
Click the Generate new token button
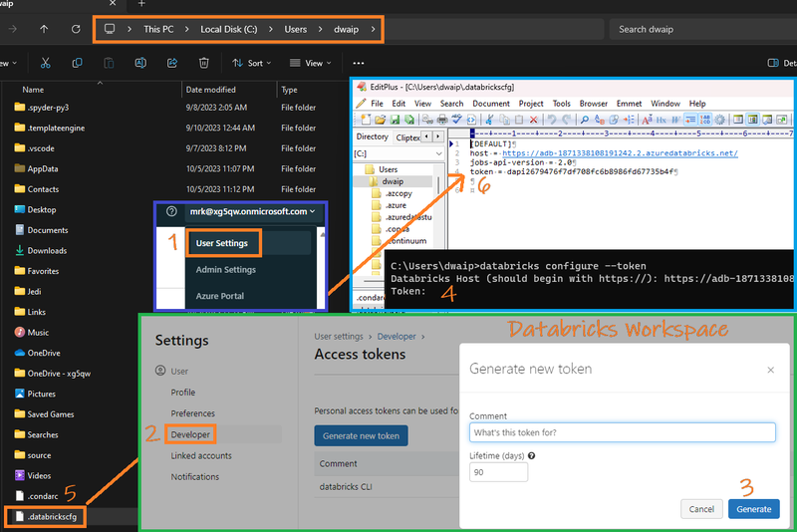[361, 436]
